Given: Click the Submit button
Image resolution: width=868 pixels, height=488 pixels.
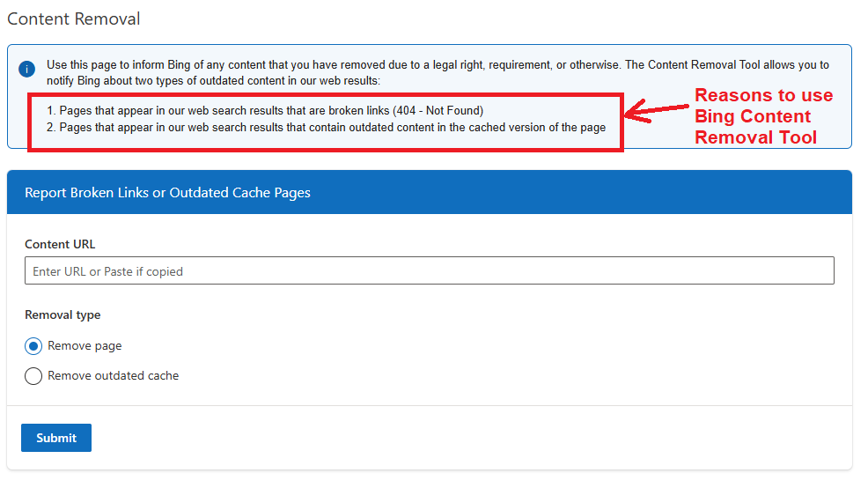Looking at the screenshot, I should tap(56, 438).
